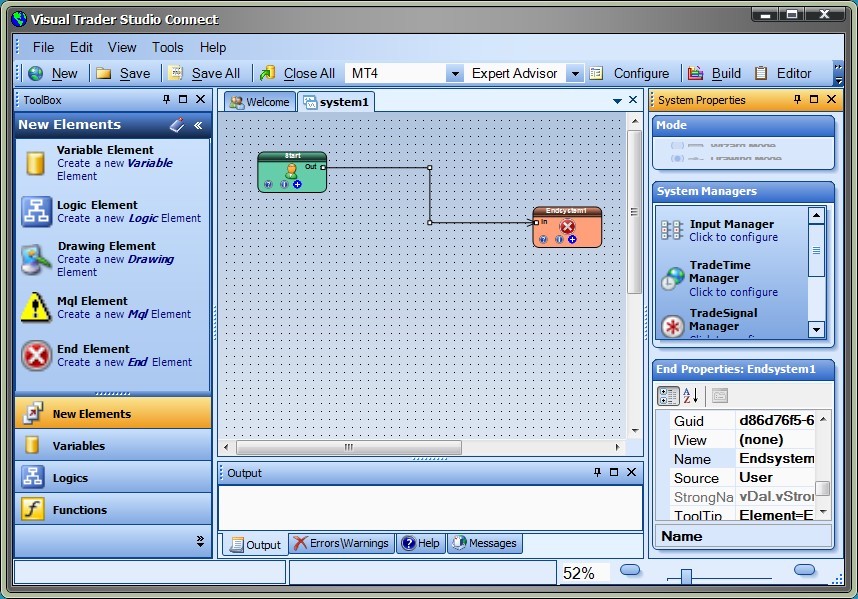Collapse the New Elements pane with the chevron
The image size is (858, 599).
point(198,125)
